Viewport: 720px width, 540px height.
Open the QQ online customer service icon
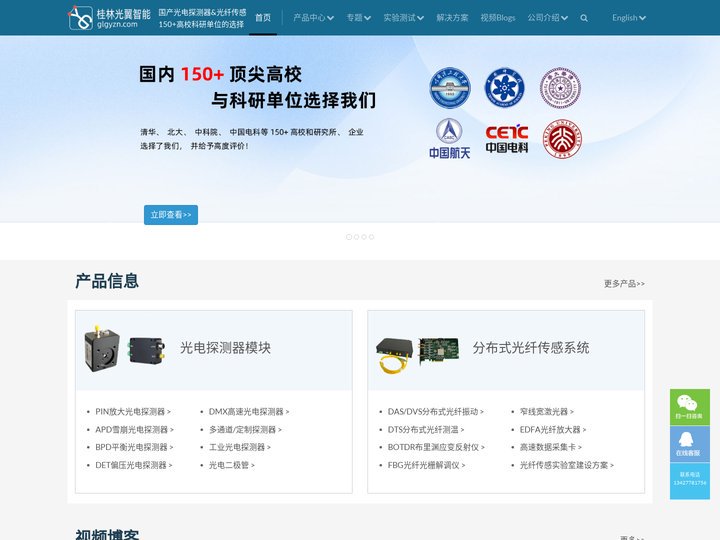click(x=690, y=444)
